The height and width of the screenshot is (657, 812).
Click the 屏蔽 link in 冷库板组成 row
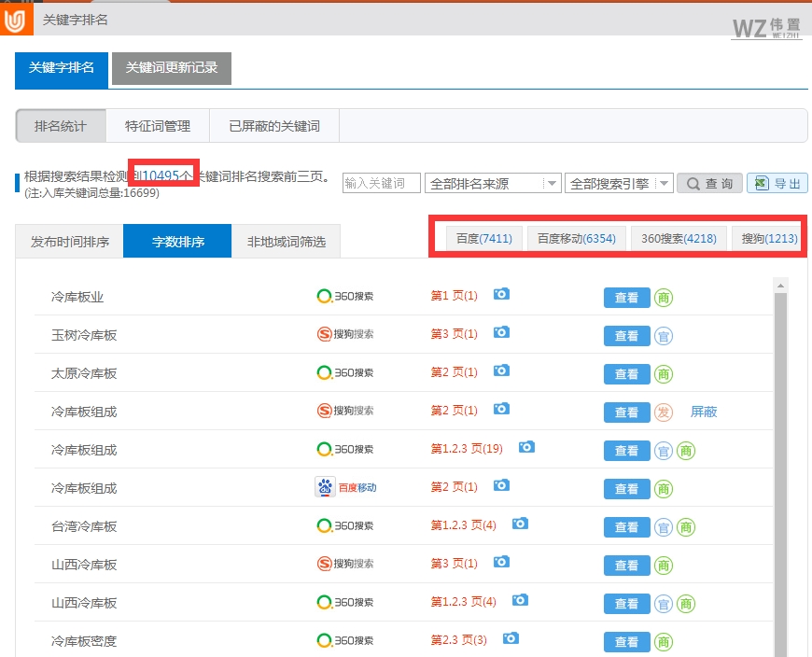703,412
